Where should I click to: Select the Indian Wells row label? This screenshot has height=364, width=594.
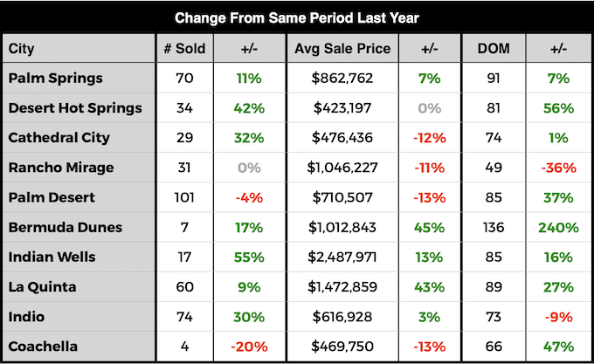coord(52,257)
